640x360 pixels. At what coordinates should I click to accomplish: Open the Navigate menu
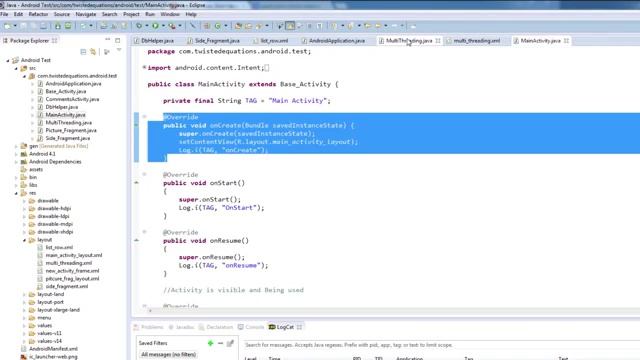click(x=86, y=14)
